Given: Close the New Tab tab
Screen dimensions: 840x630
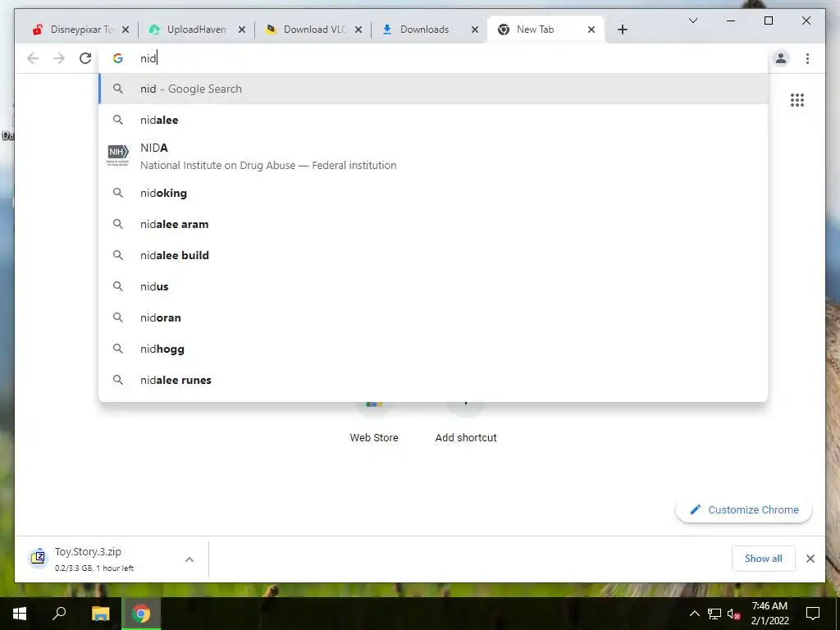Looking at the screenshot, I should pyautogui.click(x=591, y=30).
